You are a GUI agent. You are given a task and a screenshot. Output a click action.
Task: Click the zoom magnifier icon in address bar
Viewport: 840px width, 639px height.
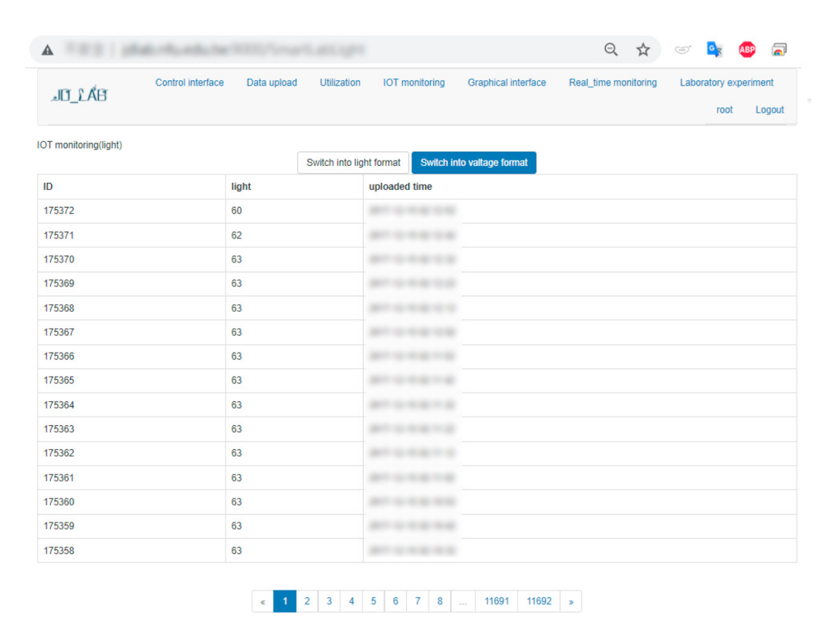[x=611, y=50]
